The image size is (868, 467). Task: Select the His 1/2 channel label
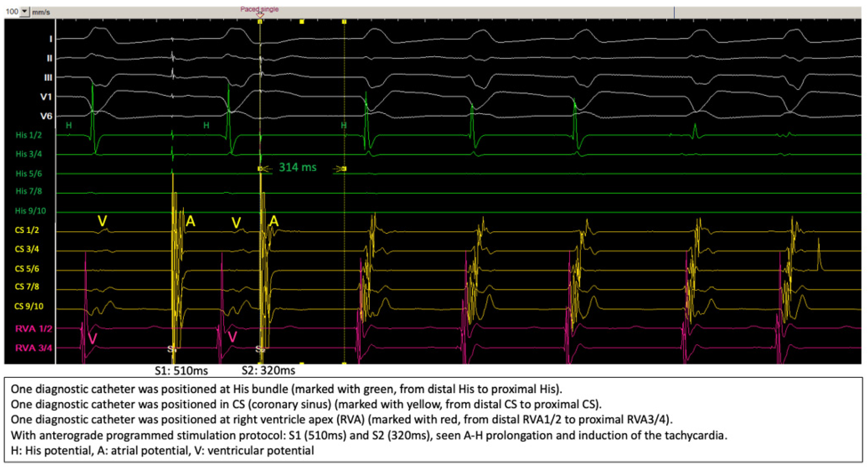pyautogui.click(x=29, y=135)
